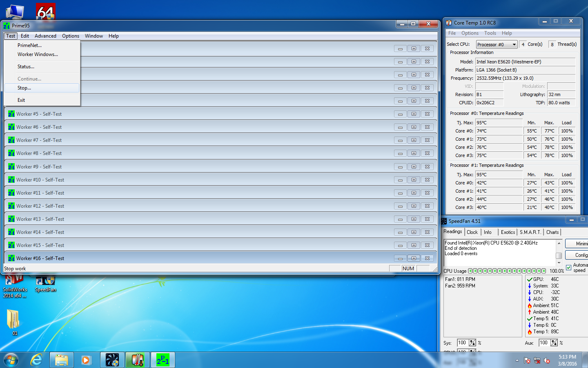Switch to Prime95 in the taskbar
This screenshot has width=588, height=368.
click(x=163, y=360)
